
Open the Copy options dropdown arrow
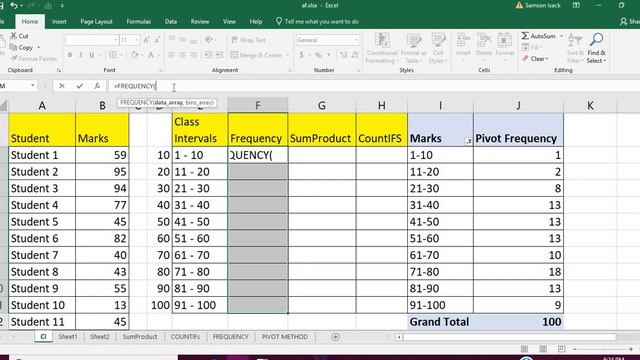pyautogui.click(x=38, y=48)
